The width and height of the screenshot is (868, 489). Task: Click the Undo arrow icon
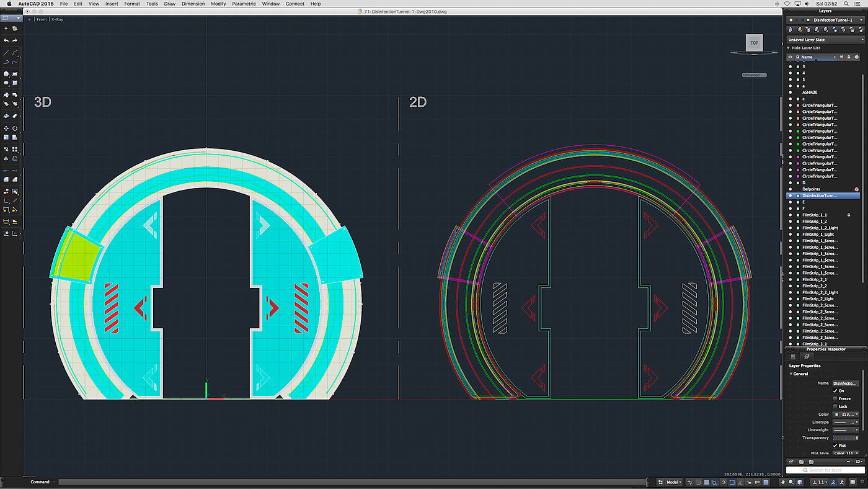click(6, 40)
